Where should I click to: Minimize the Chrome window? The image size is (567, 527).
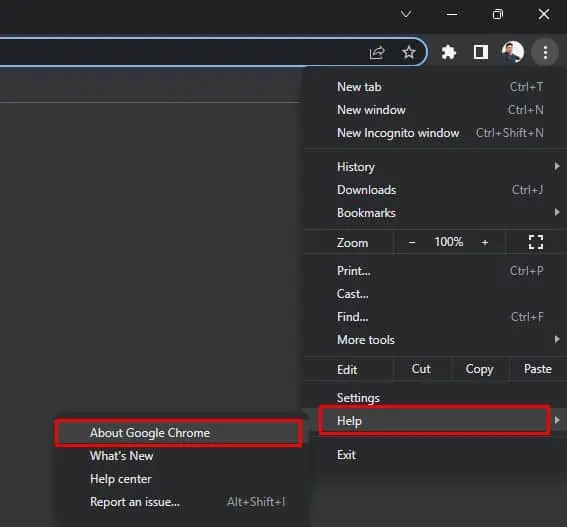[x=452, y=14]
